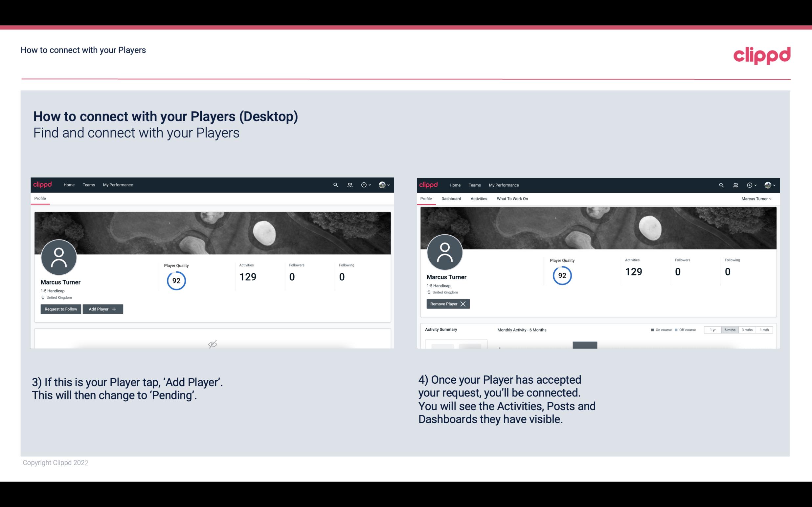The width and height of the screenshot is (812, 507).
Task: Click 'Activities' tab on right screen
Action: point(479,198)
